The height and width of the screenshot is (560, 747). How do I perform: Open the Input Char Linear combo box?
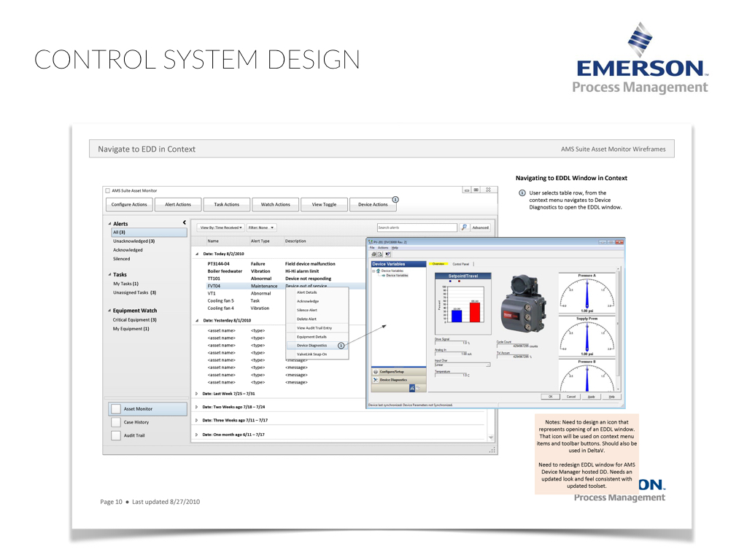tap(462, 365)
